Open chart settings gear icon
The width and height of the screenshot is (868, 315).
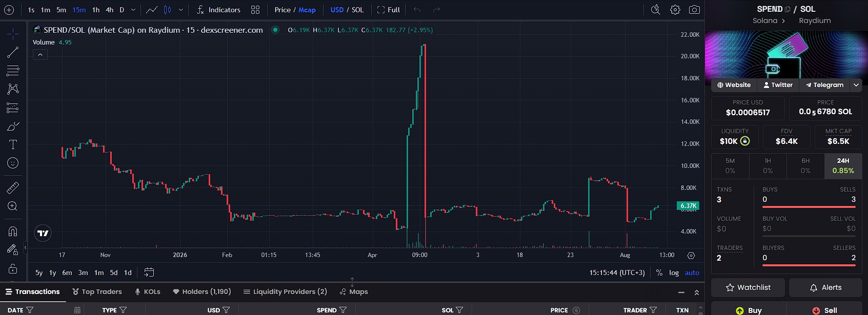pyautogui.click(x=675, y=10)
